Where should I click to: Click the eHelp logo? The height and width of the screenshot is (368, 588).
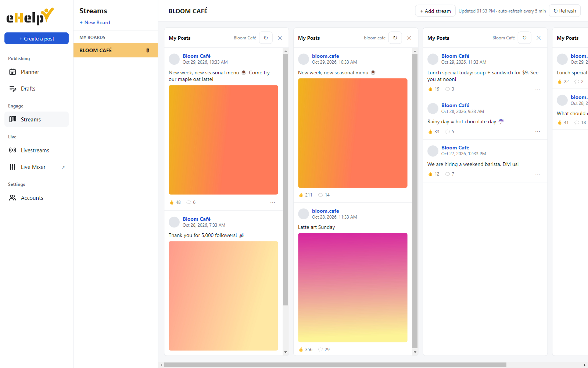(x=30, y=17)
